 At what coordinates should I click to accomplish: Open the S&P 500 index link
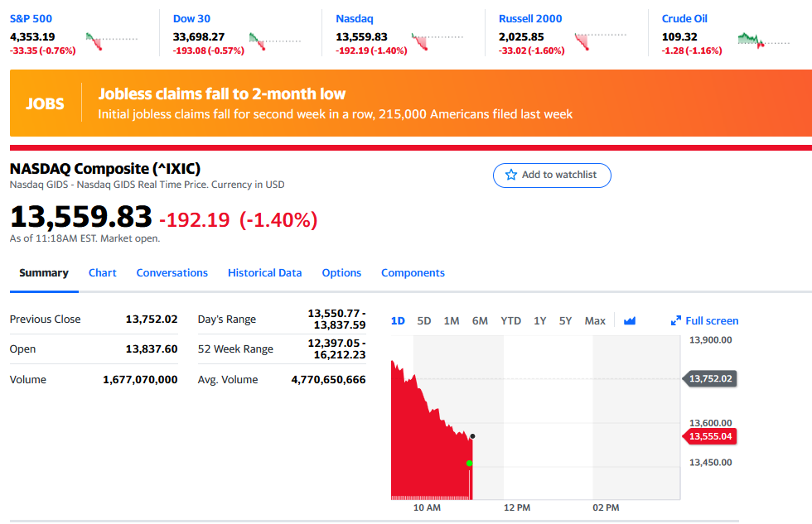click(31, 18)
